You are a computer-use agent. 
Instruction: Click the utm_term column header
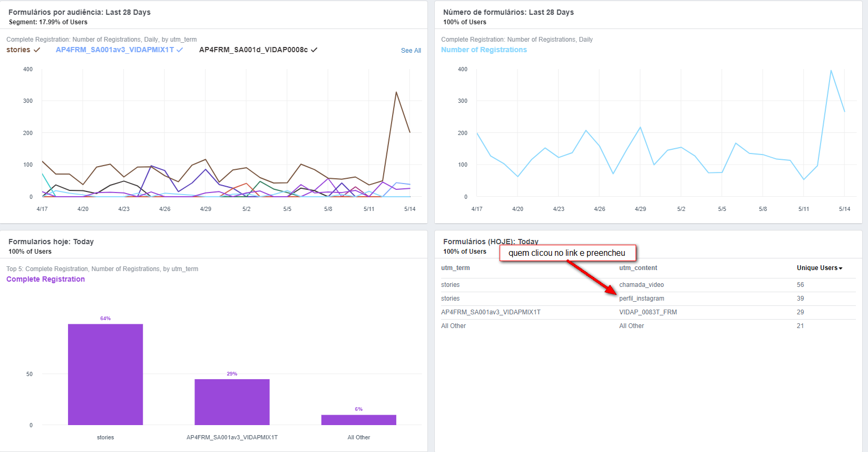pyautogui.click(x=455, y=268)
